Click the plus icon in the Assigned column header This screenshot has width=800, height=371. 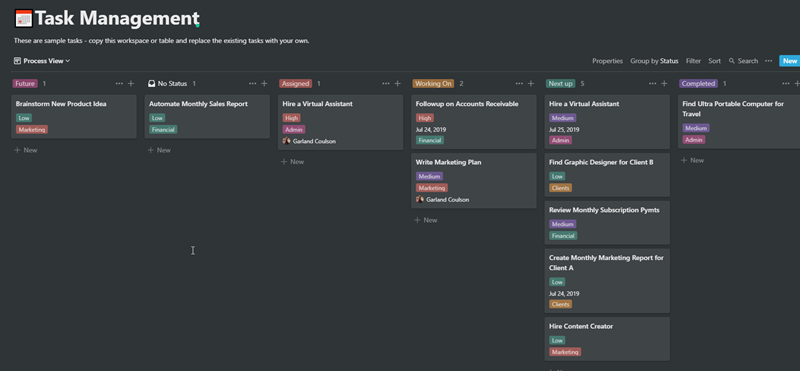(397, 84)
